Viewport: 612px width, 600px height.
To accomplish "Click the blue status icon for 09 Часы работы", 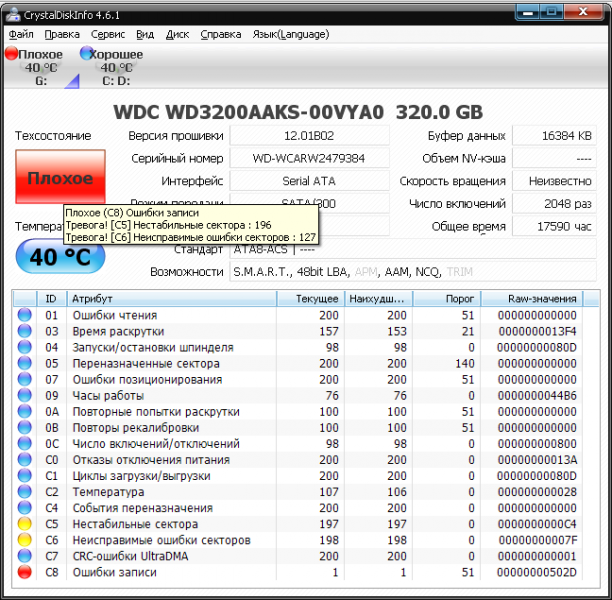I will 24,395.
